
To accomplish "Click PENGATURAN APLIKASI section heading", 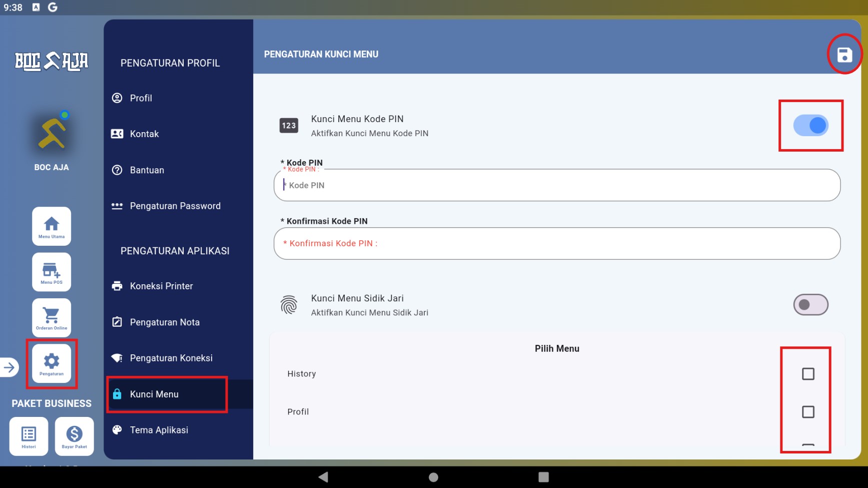I will click(175, 251).
